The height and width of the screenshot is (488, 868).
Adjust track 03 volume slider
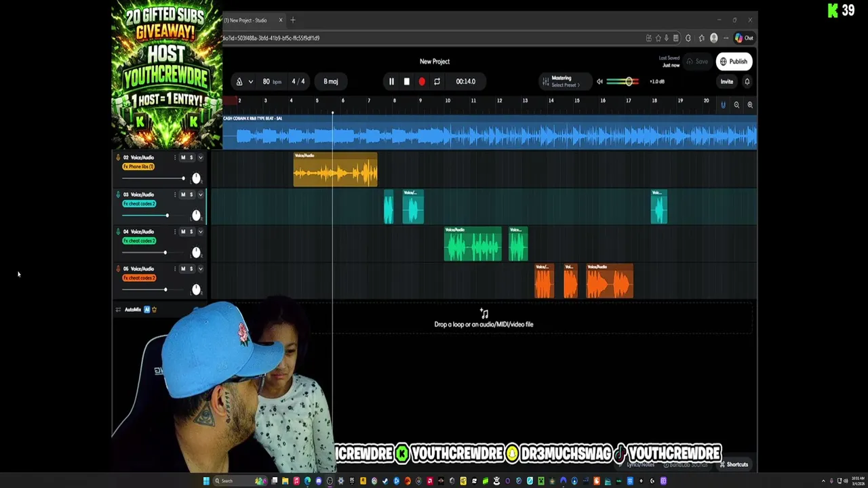(x=153, y=216)
